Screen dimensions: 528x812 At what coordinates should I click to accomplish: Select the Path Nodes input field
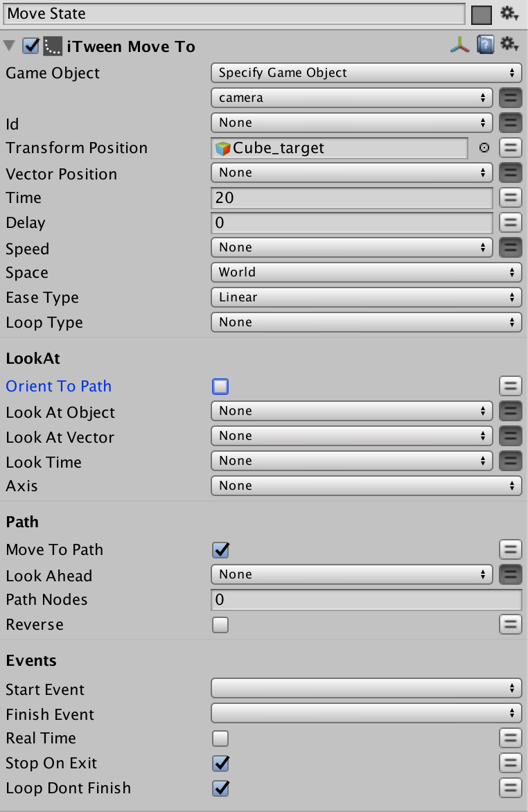(366, 599)
